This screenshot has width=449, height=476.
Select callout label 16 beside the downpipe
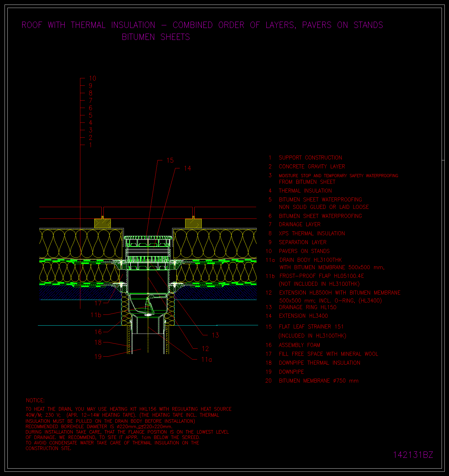98,332
